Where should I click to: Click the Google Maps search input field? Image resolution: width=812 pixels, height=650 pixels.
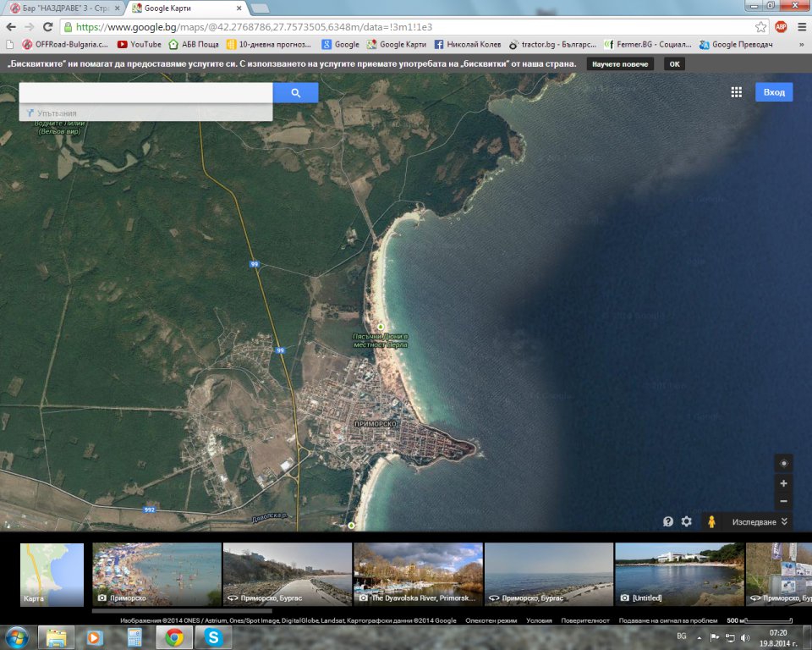tap(145, 93)
